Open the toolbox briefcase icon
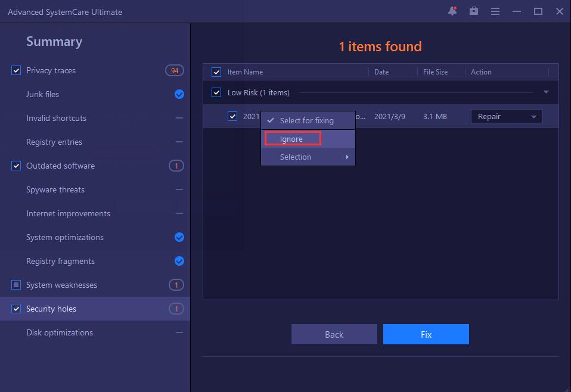 coord(474,11)
